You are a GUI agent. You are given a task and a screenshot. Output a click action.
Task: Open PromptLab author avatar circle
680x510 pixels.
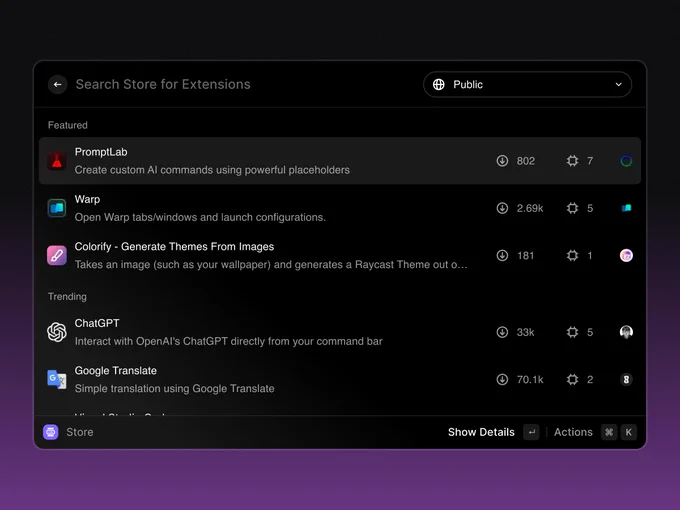click(x=626, y=161)
